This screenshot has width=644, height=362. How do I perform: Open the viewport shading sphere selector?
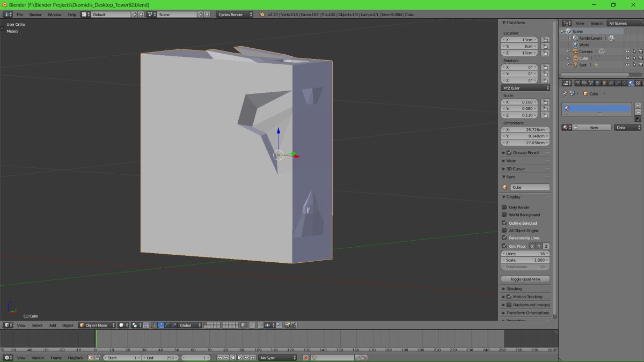click(x=123, y=325)
